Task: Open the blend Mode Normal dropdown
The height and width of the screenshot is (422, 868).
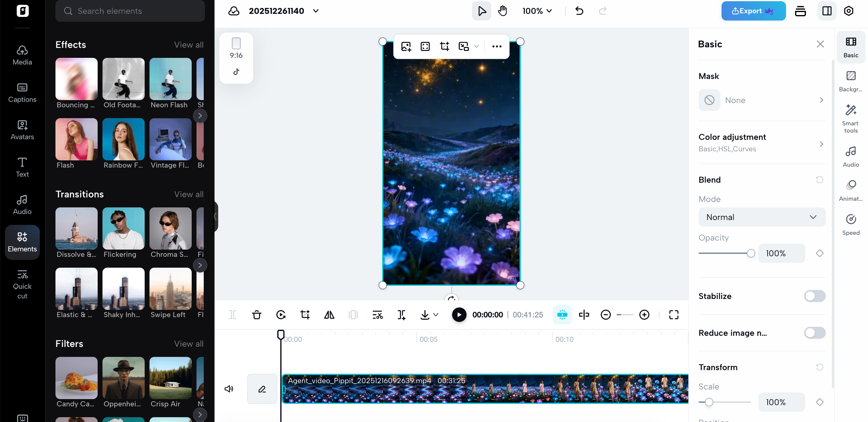Action: click(x=762, y=217)
